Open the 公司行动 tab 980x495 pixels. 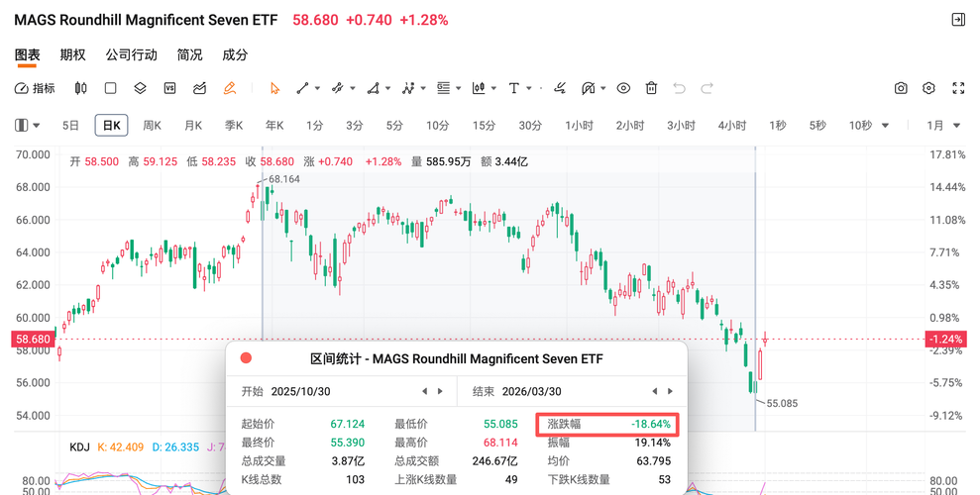coord(131,54)
